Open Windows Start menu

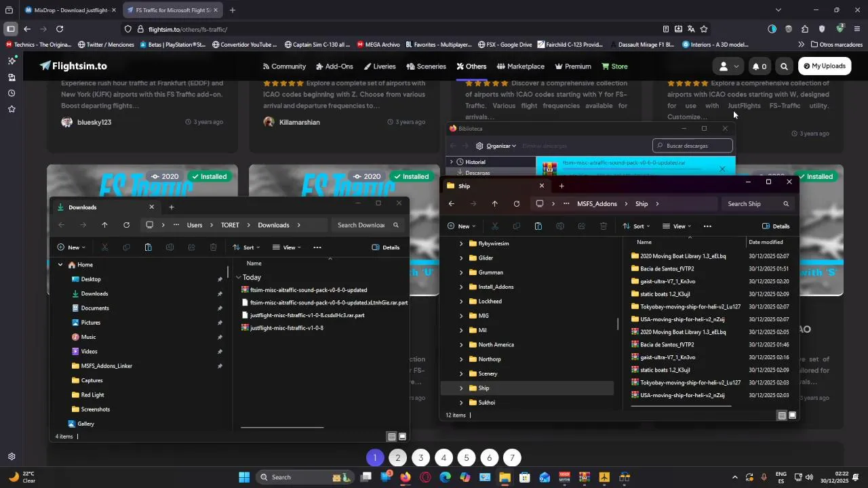(244, 477)
